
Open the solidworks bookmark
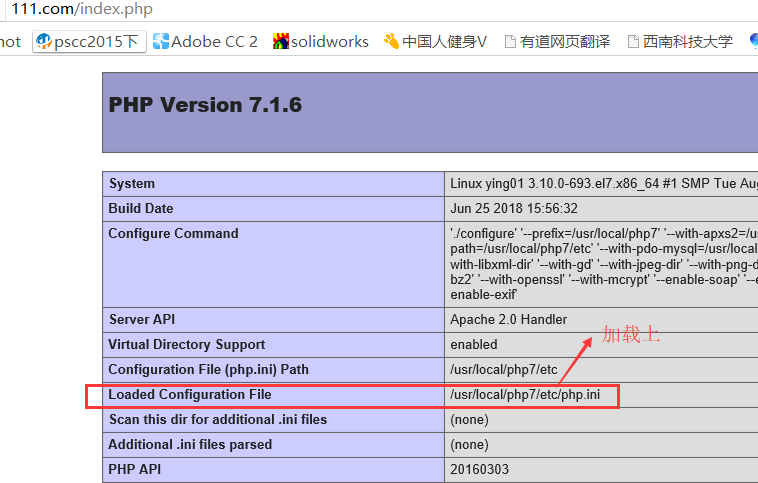pyautogui.click(x=320, y=42)
